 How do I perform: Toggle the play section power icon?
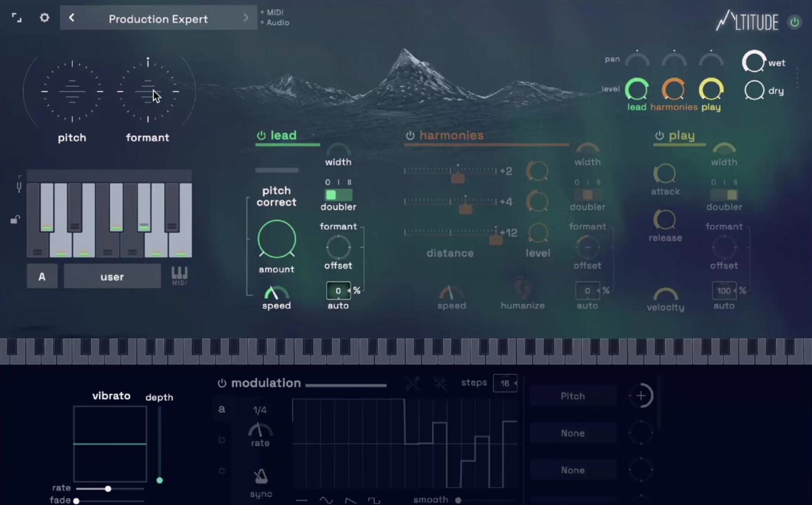coord(659,136)
